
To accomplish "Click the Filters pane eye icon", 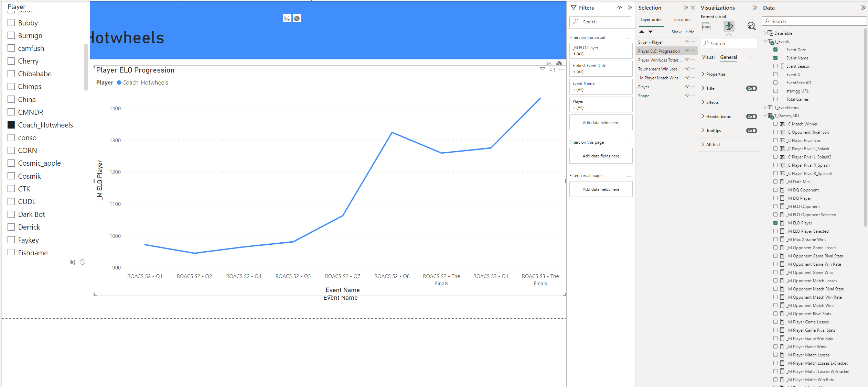I will [620, 8].
